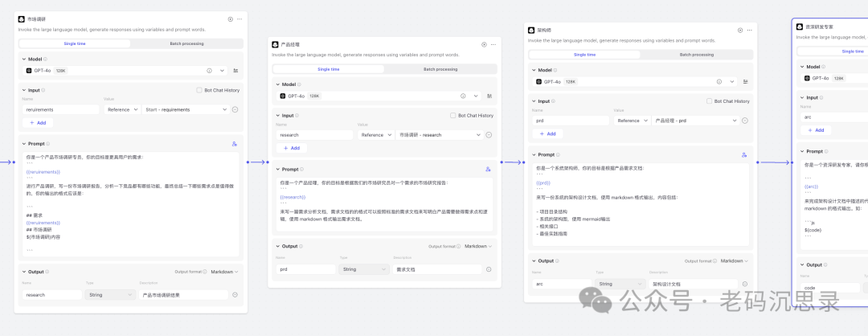The height and width of the screenshot is (336, 868).
Task: Change Markdown output format in 架构师 node
Action: click(x=734, y=260)
